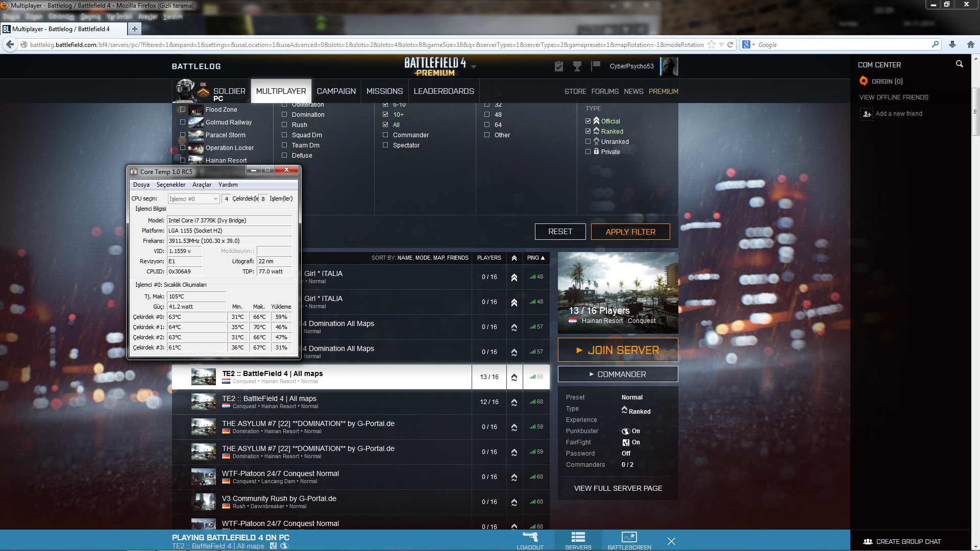Close the Playing Battlefield 4 bar
Viewport: 980px width, 551px height.
coord(671,541)
